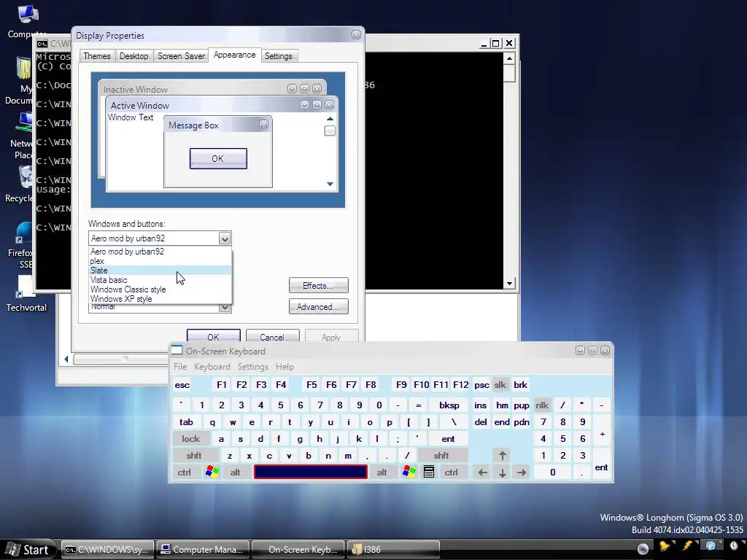This screenshot has height=560, width=747.
Task: Open the On-Screen Keyboard Settings menu
Action: [253, 367]
